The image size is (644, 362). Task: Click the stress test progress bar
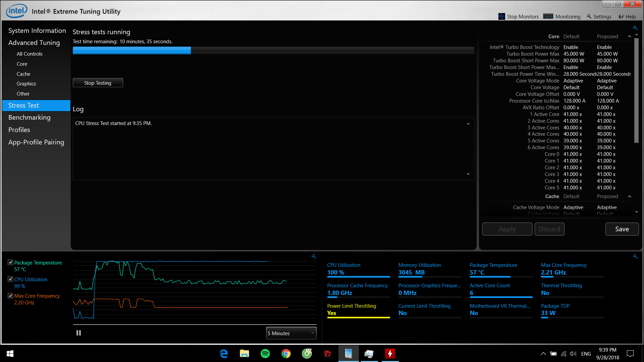click(x=273, y=50)
